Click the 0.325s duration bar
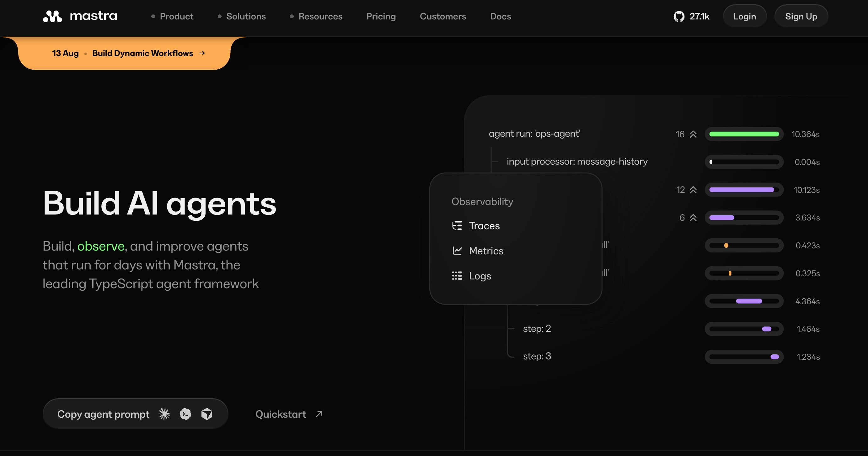The height and width of the screenshot is (456, 868). [x=744, y=273]
